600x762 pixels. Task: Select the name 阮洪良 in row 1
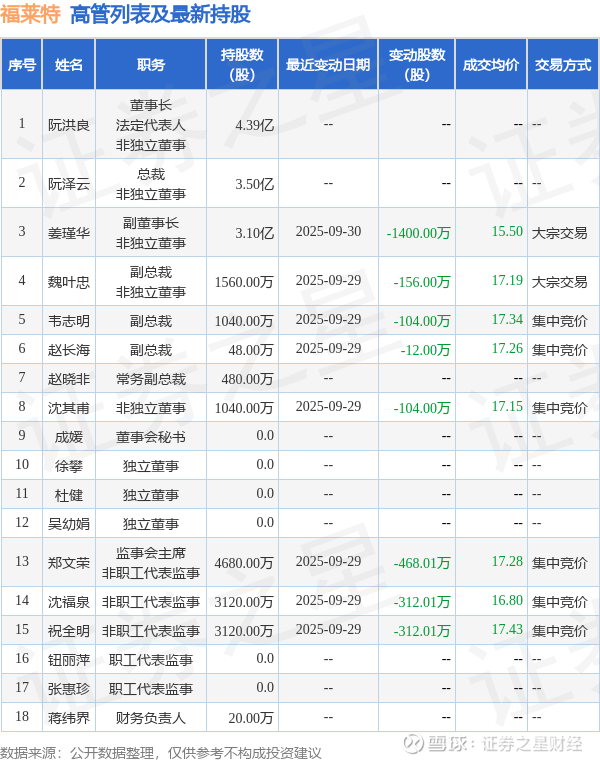69,125
